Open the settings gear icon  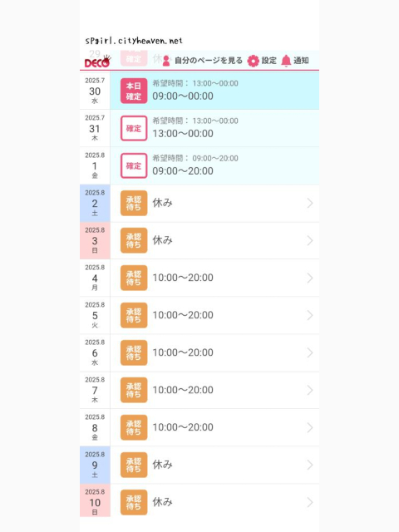(253, 61)
